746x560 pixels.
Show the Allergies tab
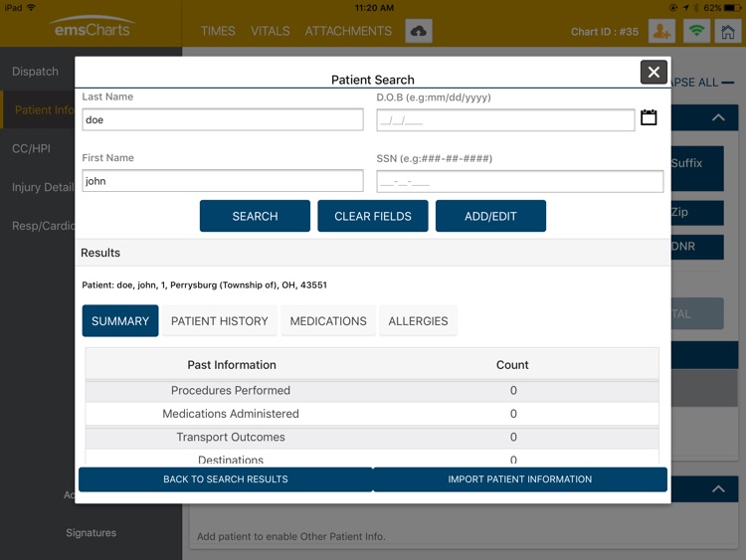(418, 321)
